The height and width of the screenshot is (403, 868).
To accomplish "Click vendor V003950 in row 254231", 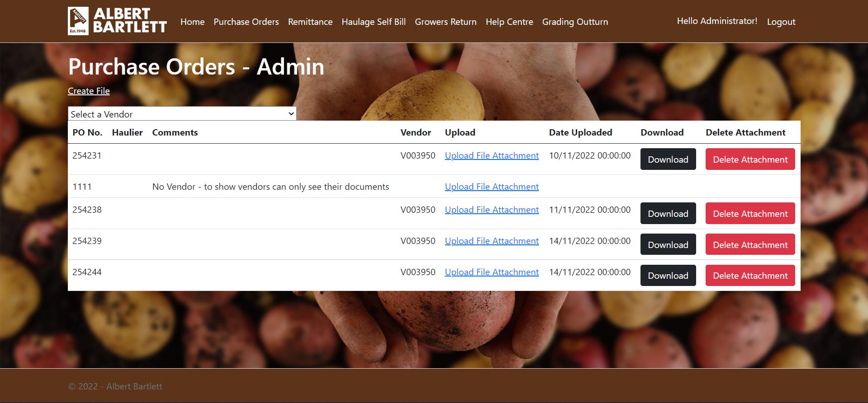I will tap(418, 155).
